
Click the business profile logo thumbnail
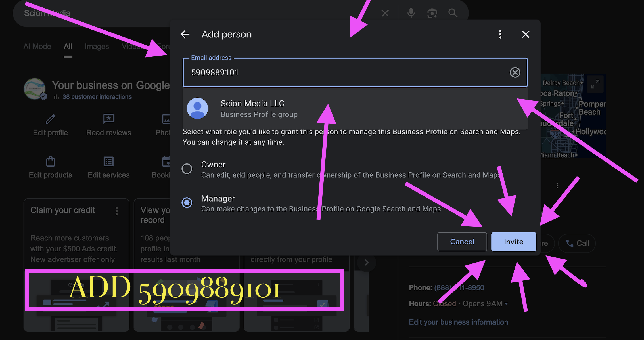point(35,89)
